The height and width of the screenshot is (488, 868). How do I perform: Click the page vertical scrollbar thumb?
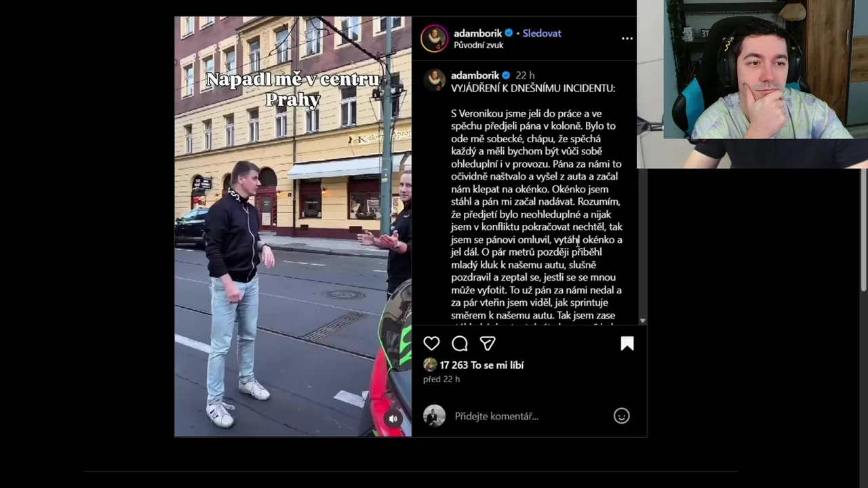863,230
